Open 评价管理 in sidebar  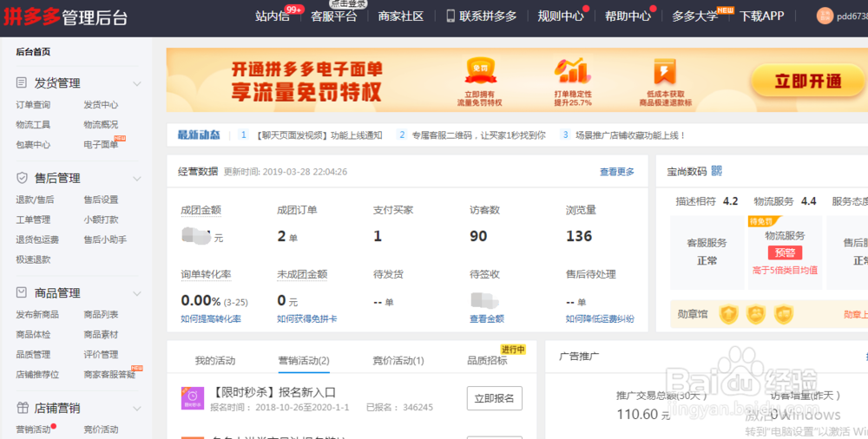coord(101,354)
